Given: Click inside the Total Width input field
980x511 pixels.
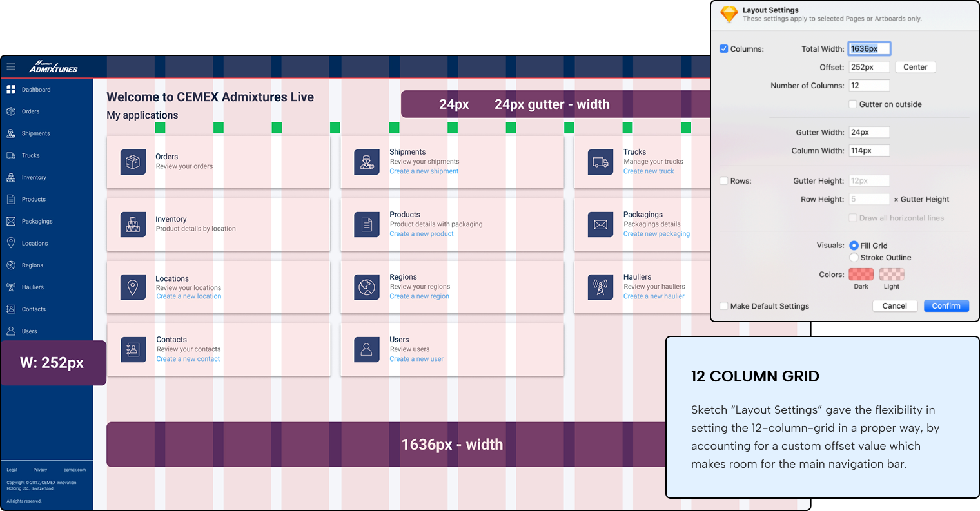Looking at the screenshot, I should [870, 48].
